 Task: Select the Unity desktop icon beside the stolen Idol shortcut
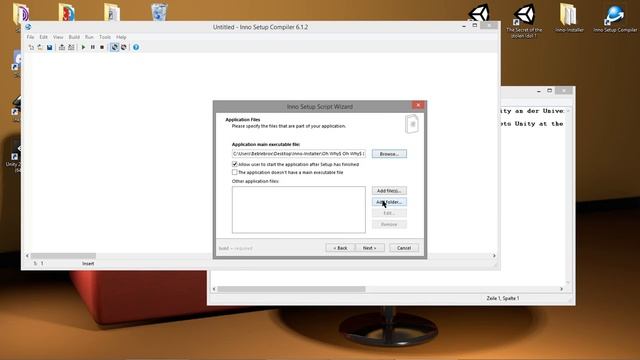click(x=479, y=13)
